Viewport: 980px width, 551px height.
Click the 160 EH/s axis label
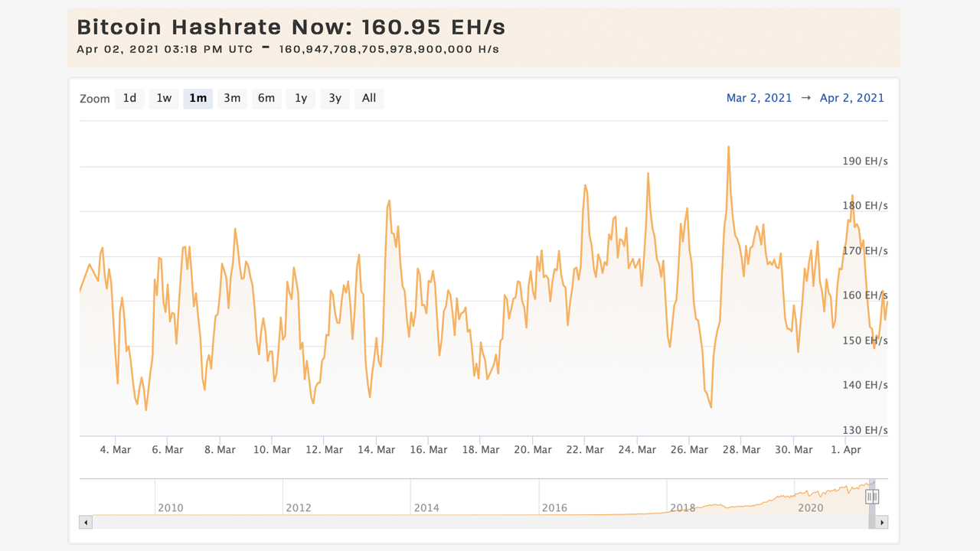tap(865, 295)
